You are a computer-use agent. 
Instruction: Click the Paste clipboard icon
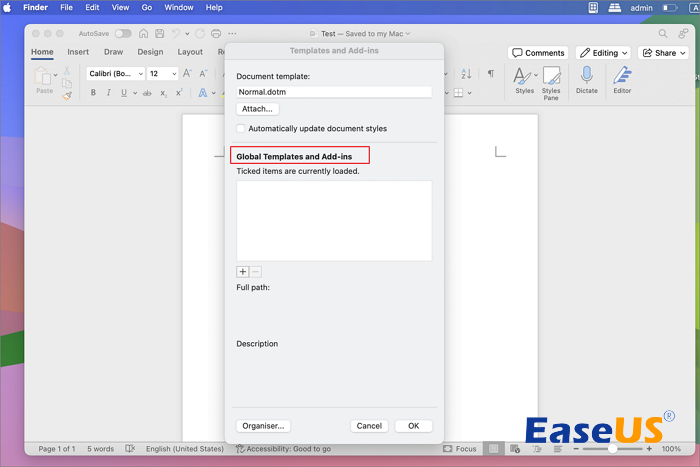point(43,76)
